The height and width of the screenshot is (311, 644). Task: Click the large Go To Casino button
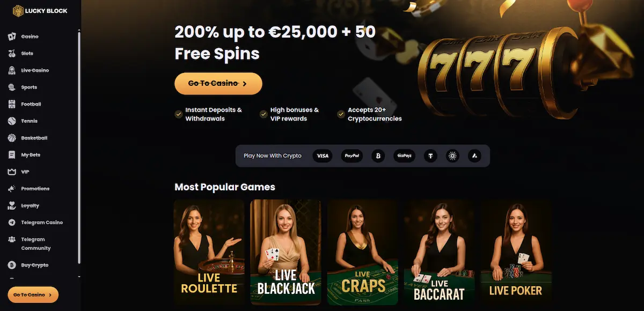pyautogui.click(x=218, y=84)
